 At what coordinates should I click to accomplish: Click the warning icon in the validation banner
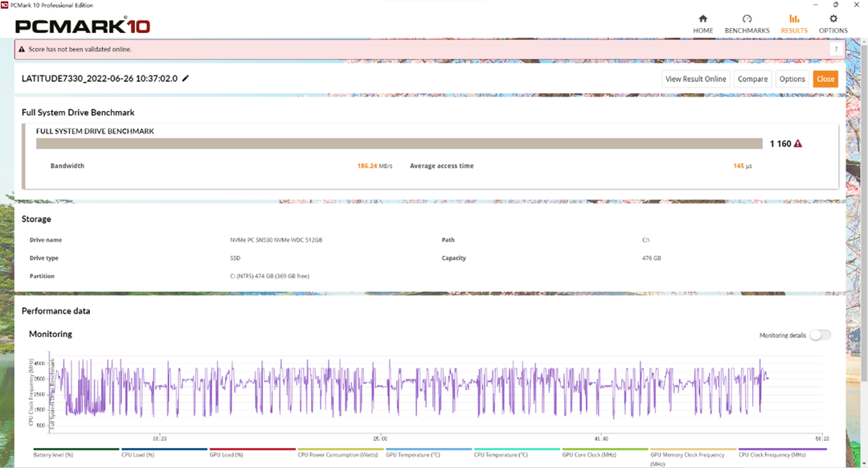click(22, 49)
